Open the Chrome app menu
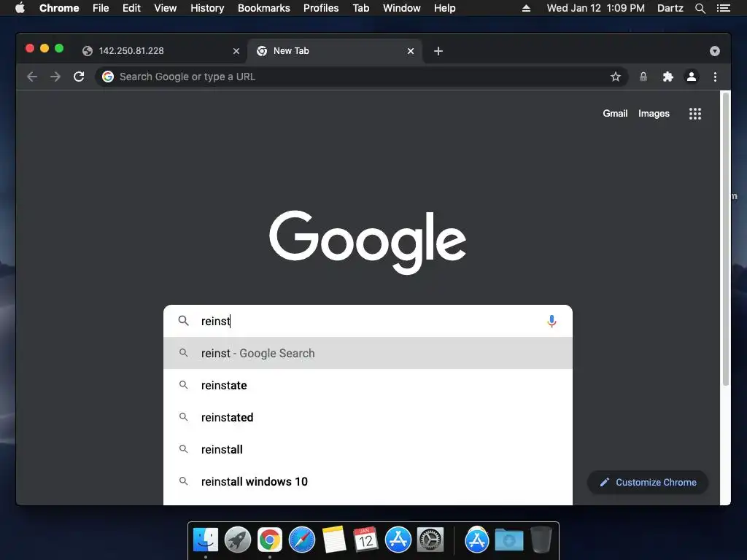Viewport: 747px width, 560px height. (x=59, y=8)
